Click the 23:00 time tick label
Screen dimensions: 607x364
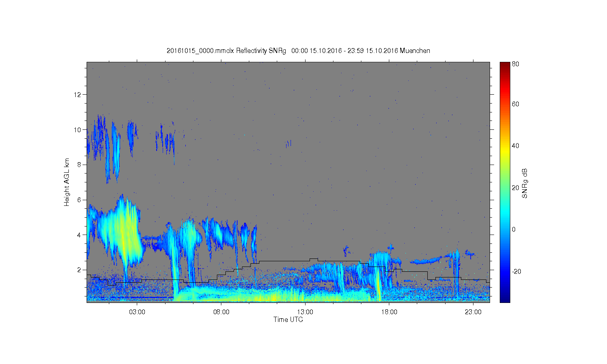pyautogui.click(x=473, y=312)
